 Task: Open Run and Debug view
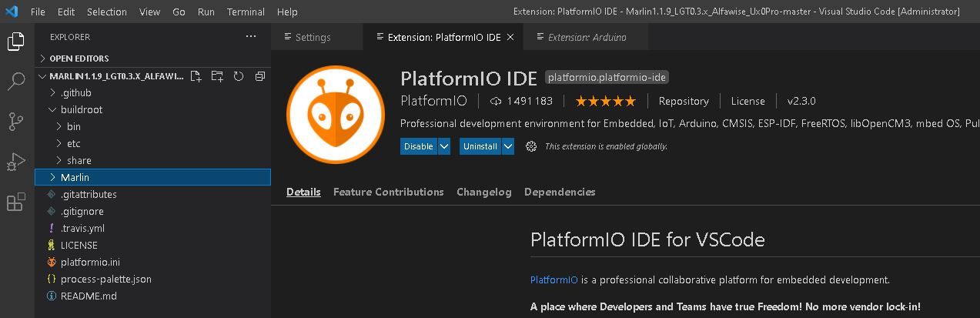pos(16,162)
